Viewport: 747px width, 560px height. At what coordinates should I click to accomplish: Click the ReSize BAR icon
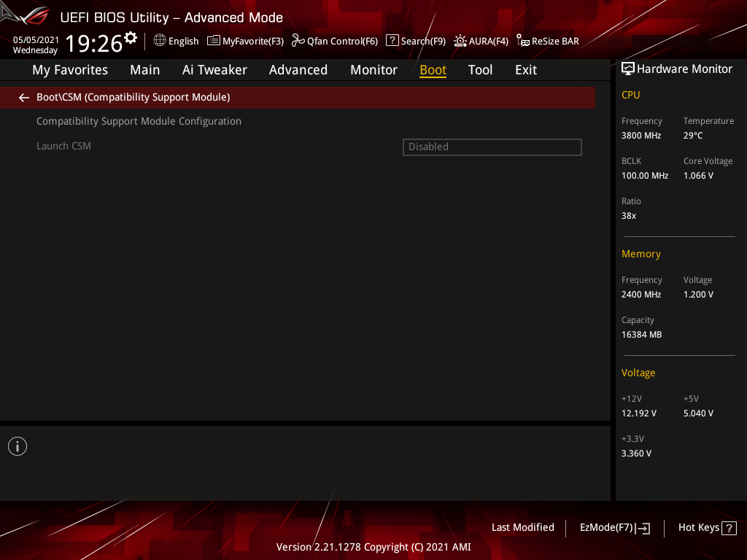[x=523, y=41]
